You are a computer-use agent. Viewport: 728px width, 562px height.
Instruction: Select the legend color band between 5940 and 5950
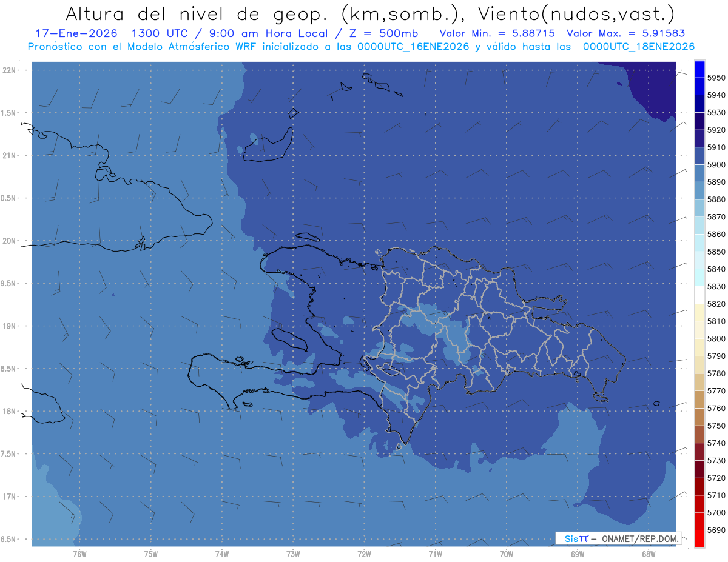pos(699,87)
